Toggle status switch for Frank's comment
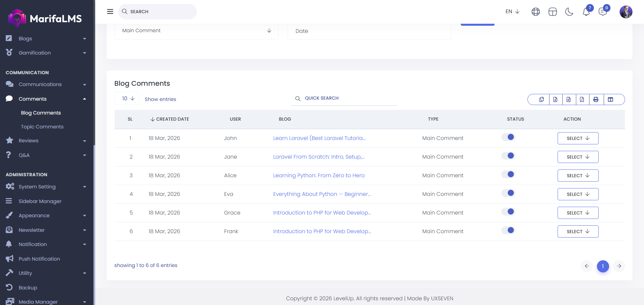644x305 pixels. point(508,230)
